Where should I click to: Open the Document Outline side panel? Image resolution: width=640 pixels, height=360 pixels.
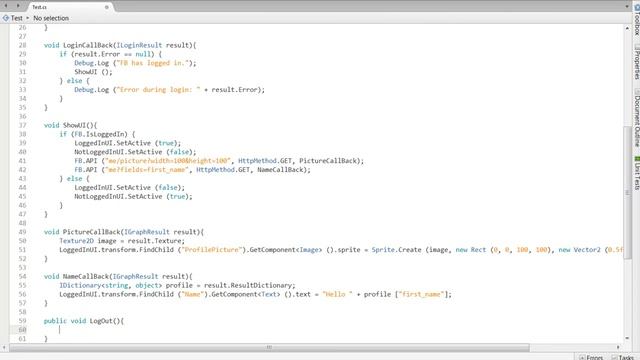point(636,118)
